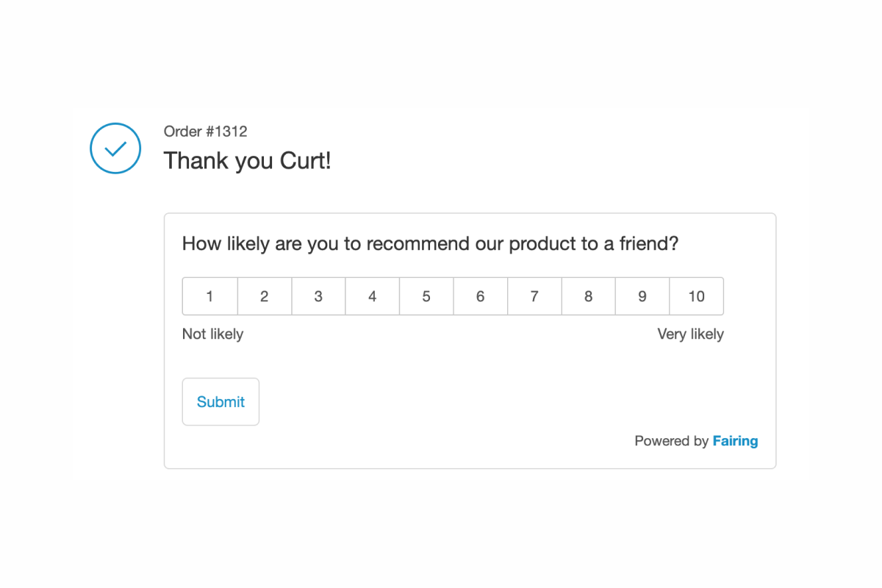Click the recommendation question text
This screenshot has height=588, width=882.
click(x=431, y=243)
